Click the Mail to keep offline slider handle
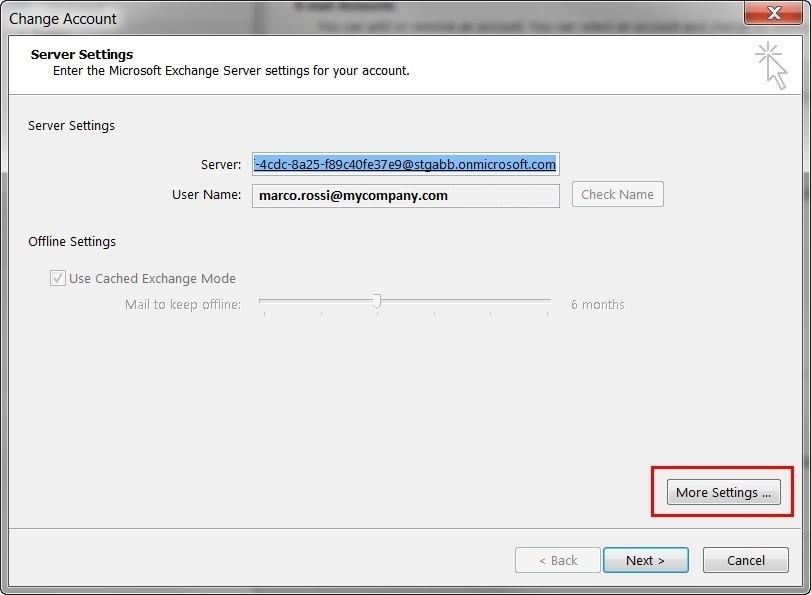 click(377, 301)
